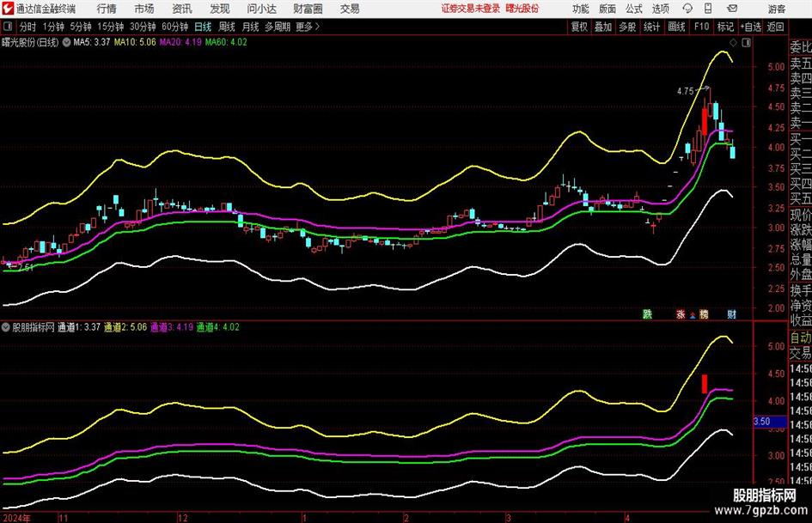Click the 4.75 high price annotation
The image size is (812, 523).
(685, 91)
